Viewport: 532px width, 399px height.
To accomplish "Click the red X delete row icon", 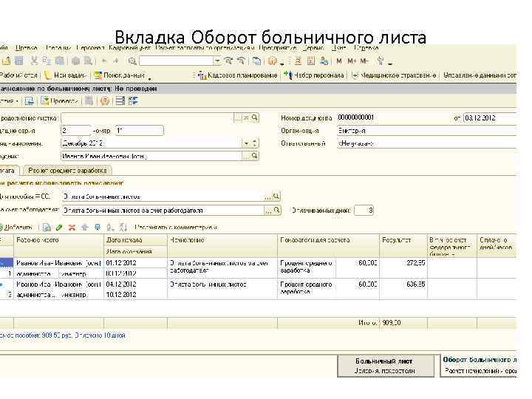I will [x=72, y=228].
